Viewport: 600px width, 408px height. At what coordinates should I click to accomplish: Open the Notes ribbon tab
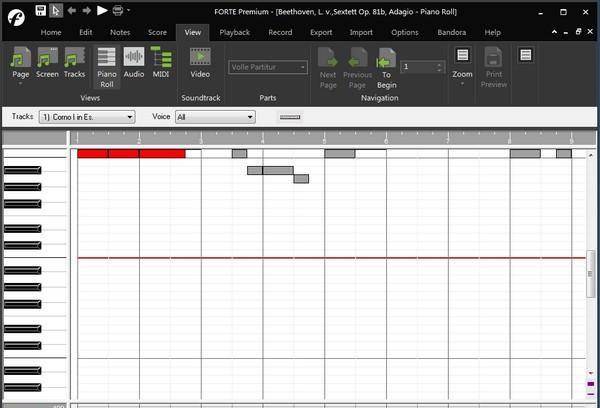(120, 33)
